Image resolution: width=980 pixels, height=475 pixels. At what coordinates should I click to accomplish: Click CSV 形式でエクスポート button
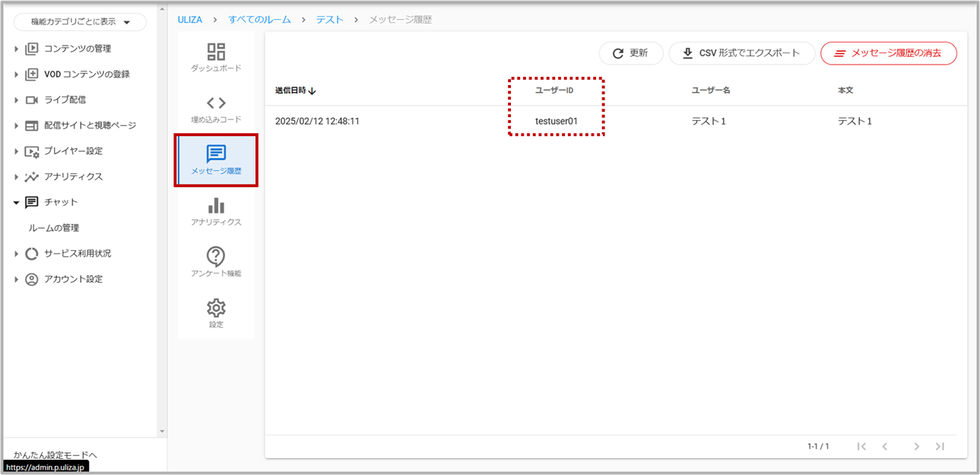point(742,53)
